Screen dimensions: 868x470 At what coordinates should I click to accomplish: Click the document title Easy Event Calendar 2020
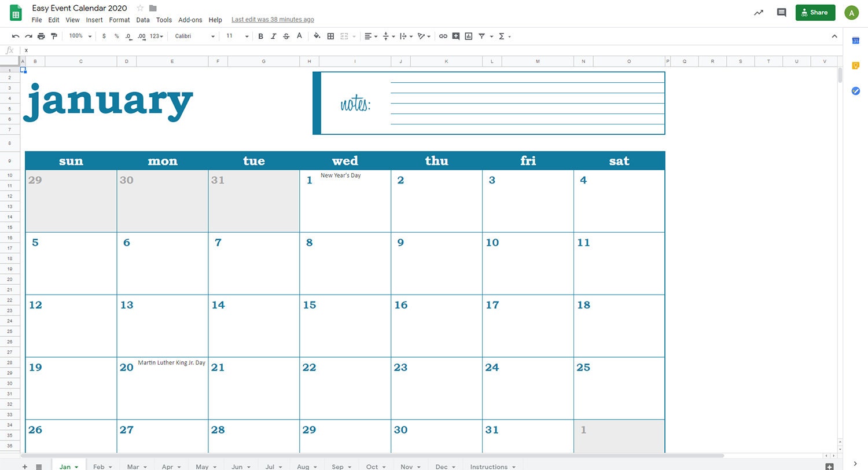(x=80, y=8)
